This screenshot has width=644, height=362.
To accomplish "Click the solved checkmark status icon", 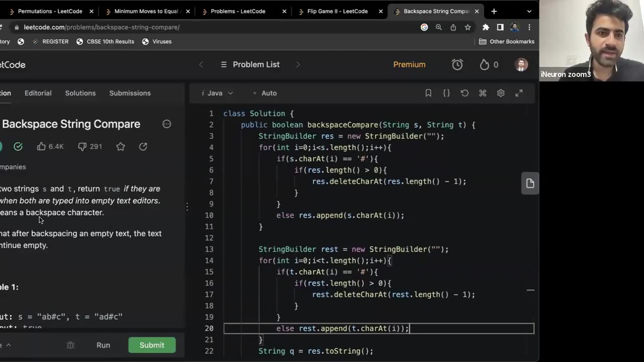I will pyautogui.click(x=18, y=146).
